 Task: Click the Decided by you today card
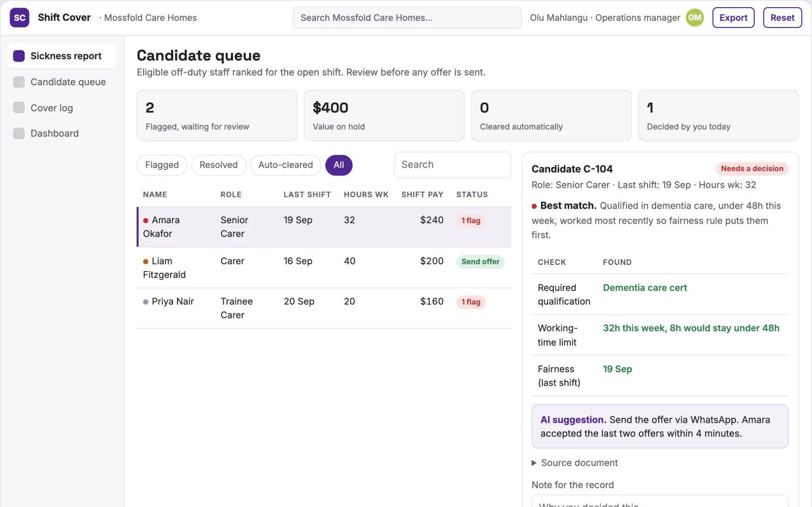(719, 116)
